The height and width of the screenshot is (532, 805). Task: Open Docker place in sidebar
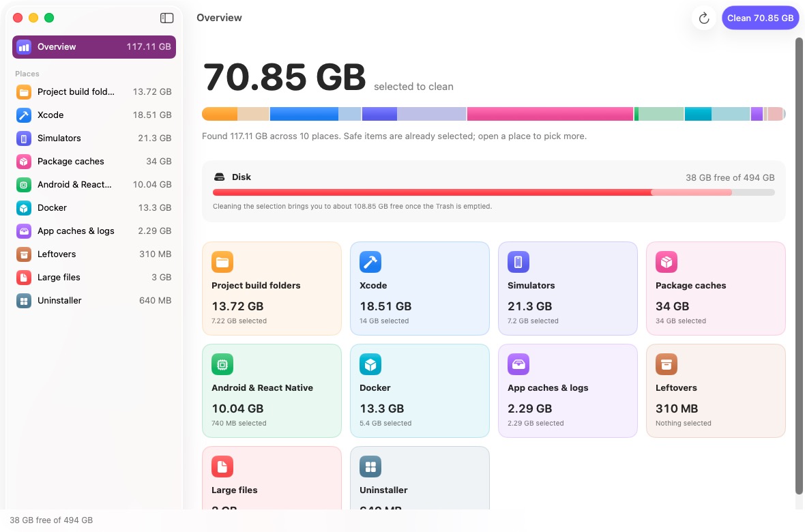[x=94, y=208]
